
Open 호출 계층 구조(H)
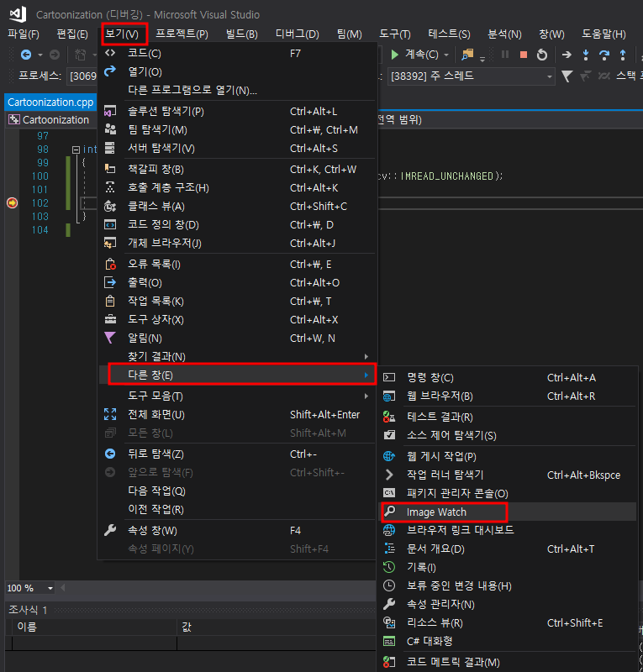click(x=238, y=187)
